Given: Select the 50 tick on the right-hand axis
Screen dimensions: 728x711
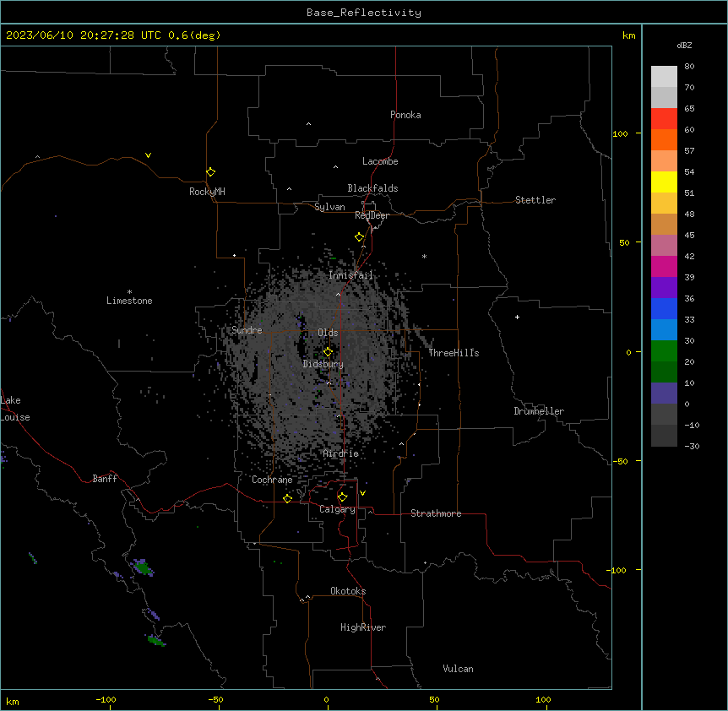Looking at the screenshot, I should pos(624,242).
